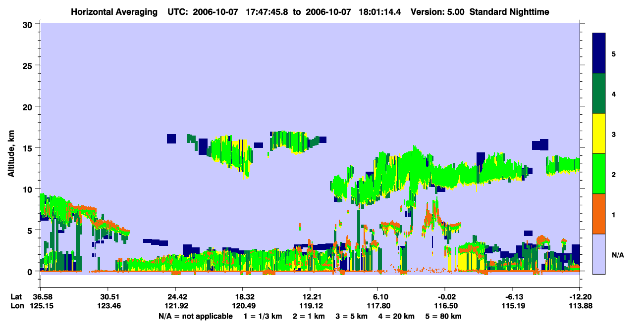Click the yellow colorbar segment labeled 3
Screen dimensions: 644x330
tap(599, 134)
